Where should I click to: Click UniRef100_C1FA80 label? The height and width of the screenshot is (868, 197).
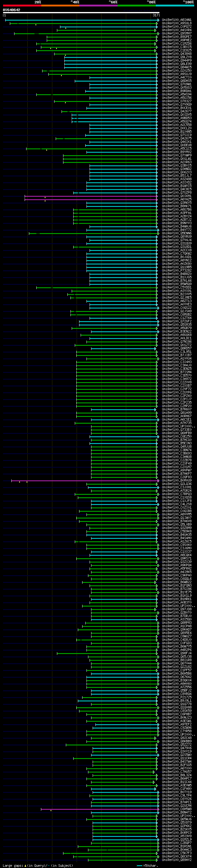177,789
